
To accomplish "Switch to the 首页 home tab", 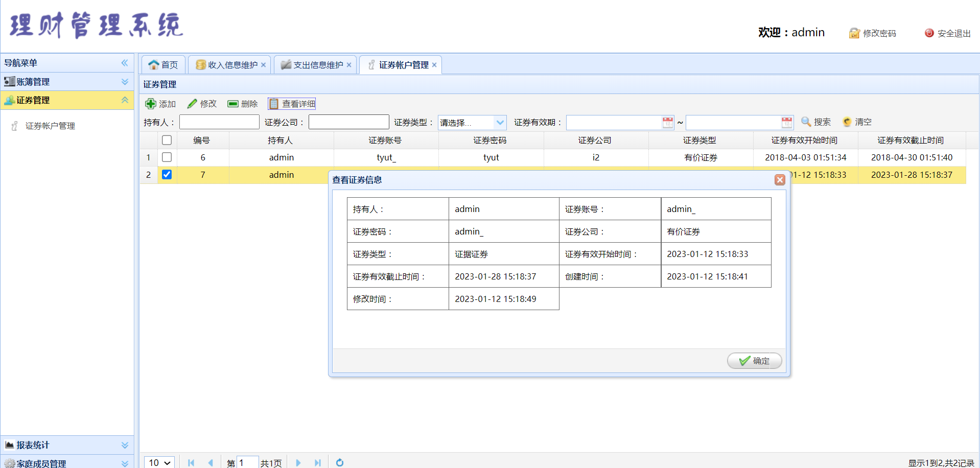I will coord(164,65).
